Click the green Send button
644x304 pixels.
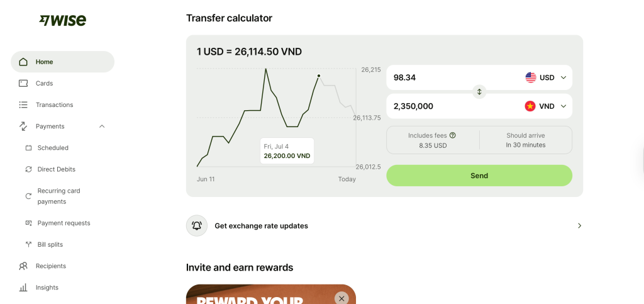(x=479, y=176)
